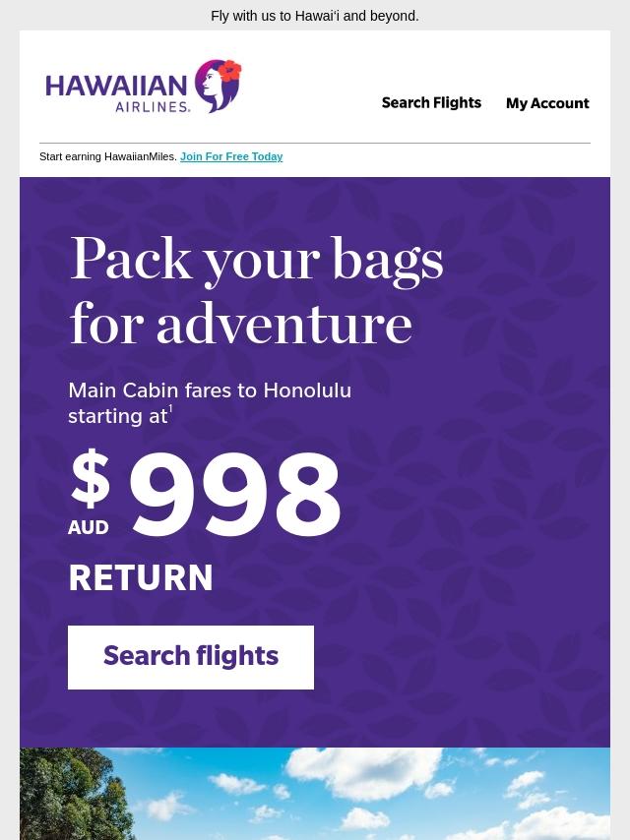Click the AUD currency label
This screenshot has width=630, height=840.
point(89,527)
